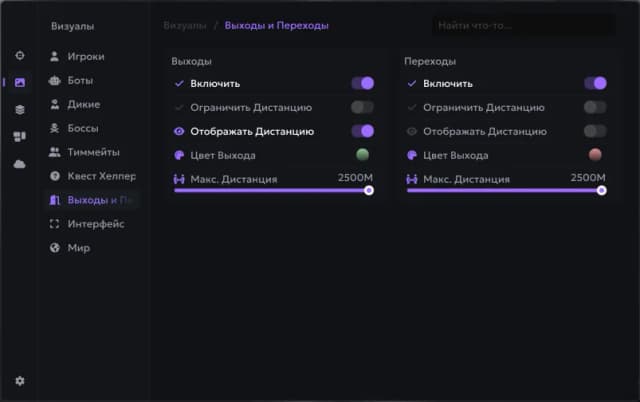This screenshot has height=402, width=640.
Task: Open the cloud section in the sidebar
Action: (x=20, y=164)
